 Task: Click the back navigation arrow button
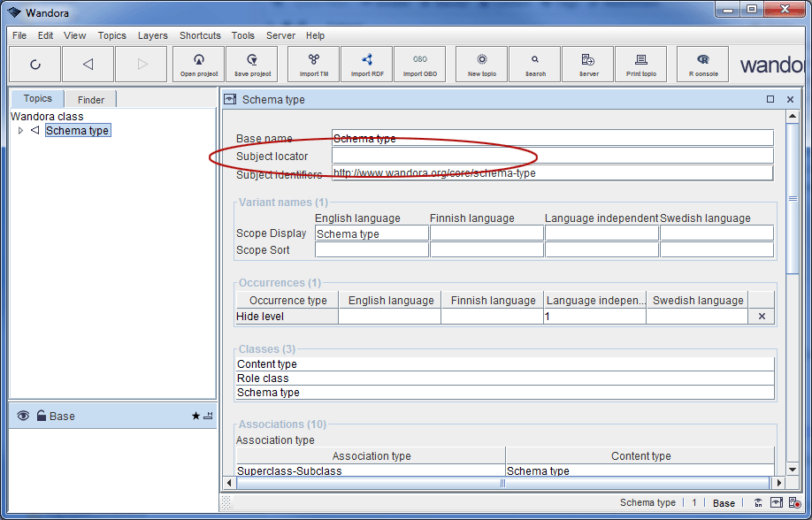(x=88, y=64)
